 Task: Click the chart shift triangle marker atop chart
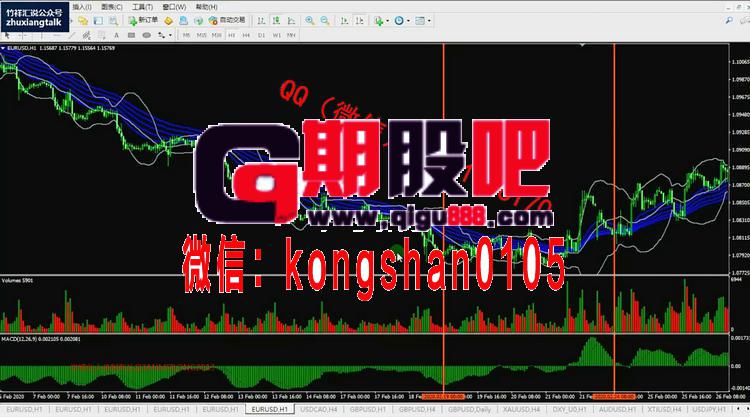coord(582,45)
